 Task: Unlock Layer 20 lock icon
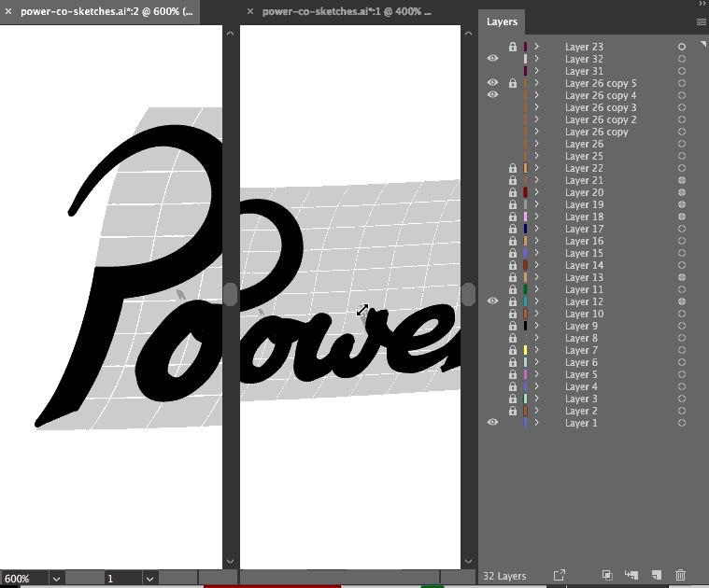512,192
